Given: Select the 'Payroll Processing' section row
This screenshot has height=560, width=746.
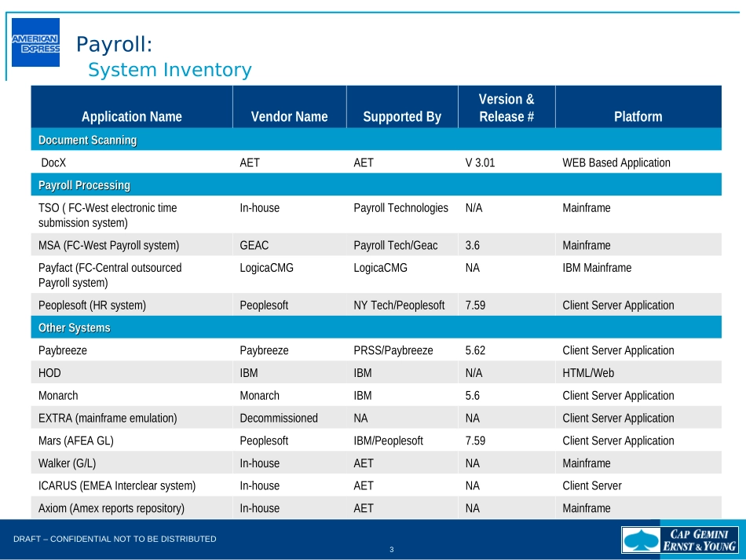Looking at the screenshot, I should (376, 185).
